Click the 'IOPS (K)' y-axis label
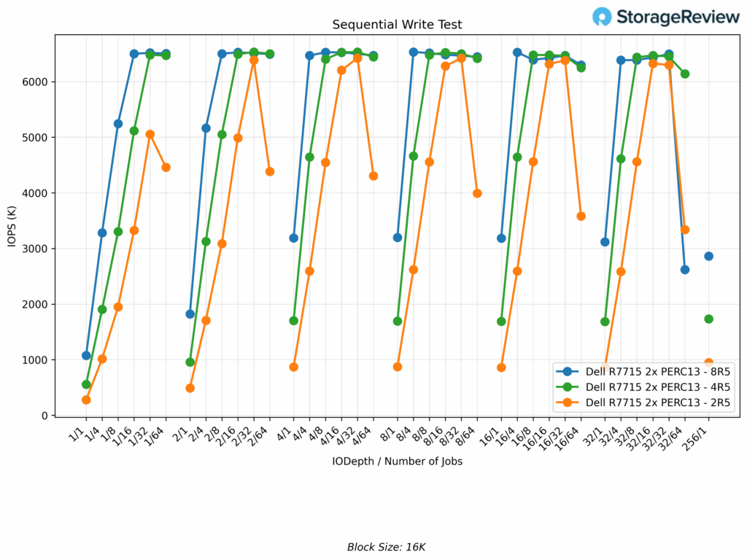The height and width of the screenshot is (560, 747). point(12,225)
